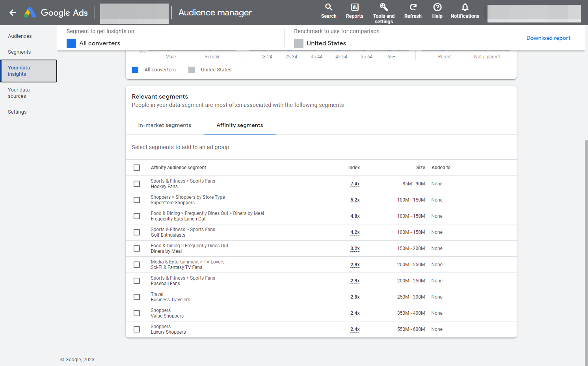Tick the Baseball Fans checkbox
588x366 pixels.
point(137,281)
